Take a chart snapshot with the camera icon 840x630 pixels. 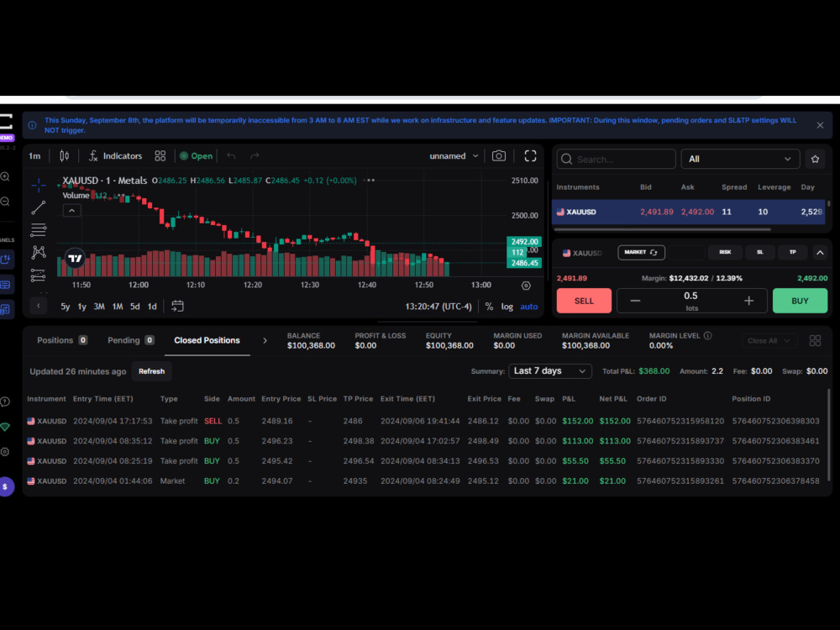(500, 155)
